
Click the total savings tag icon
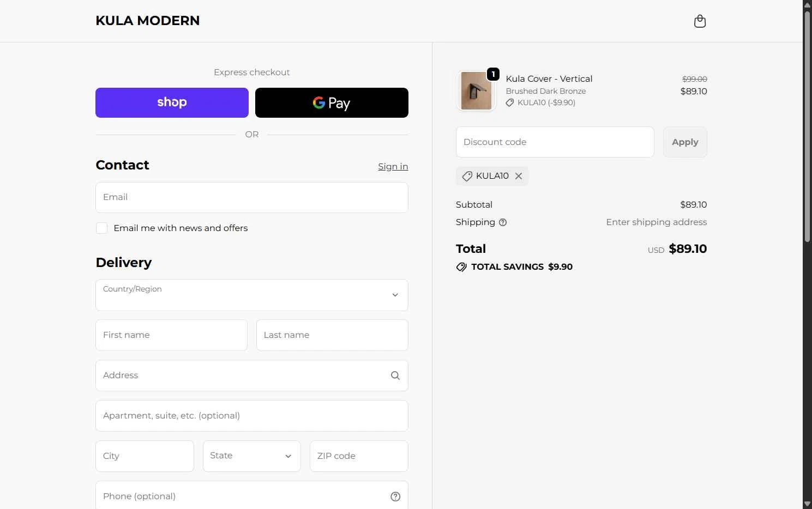click(461, 267)
